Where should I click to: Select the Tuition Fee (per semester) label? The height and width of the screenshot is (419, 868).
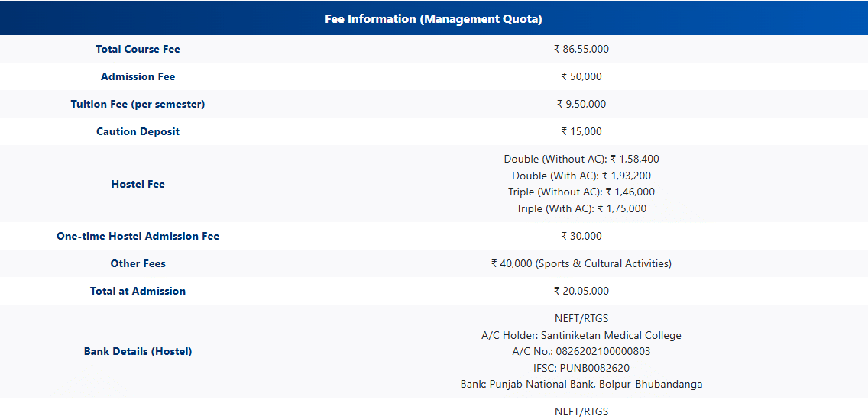(138, 104)
